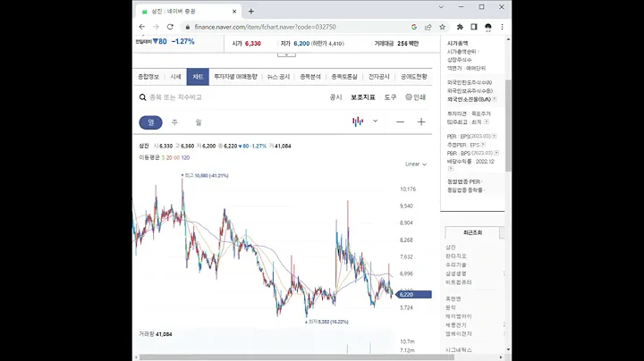Click the Google icon in address bar
This screenshot has height=361, width=644.
coord(414,27)
